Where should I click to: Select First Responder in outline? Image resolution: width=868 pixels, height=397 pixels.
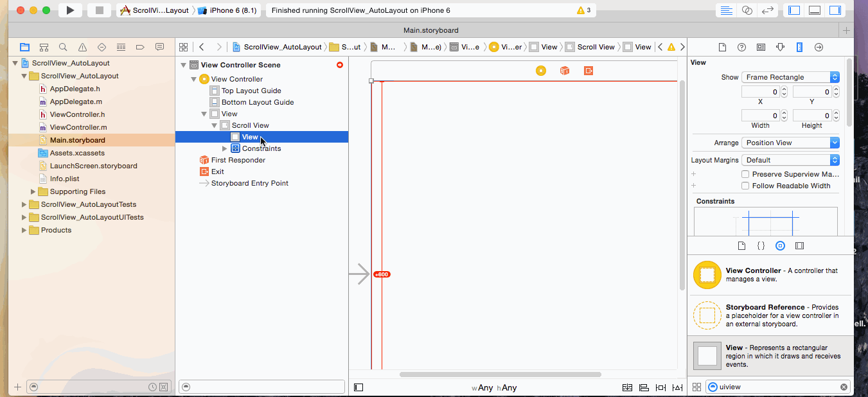[238, 160]
